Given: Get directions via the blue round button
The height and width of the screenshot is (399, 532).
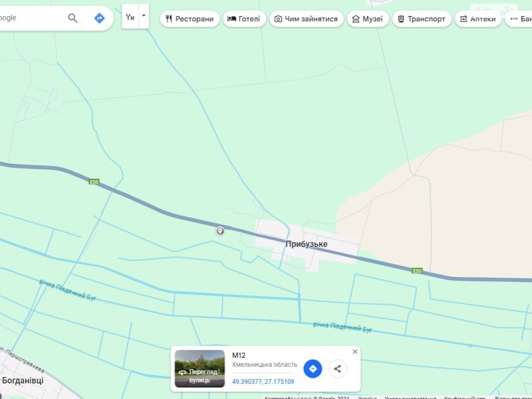Looking at the screenshot, I should (313, 369).
